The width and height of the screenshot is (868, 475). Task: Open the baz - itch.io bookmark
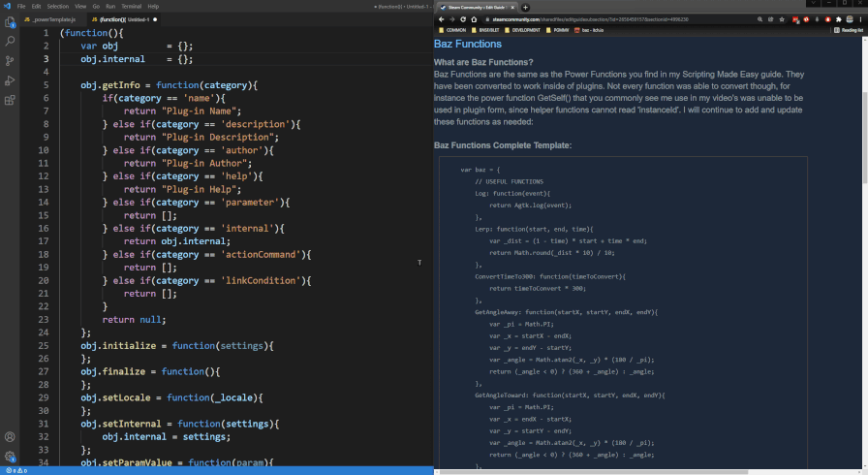coord(589,30)
